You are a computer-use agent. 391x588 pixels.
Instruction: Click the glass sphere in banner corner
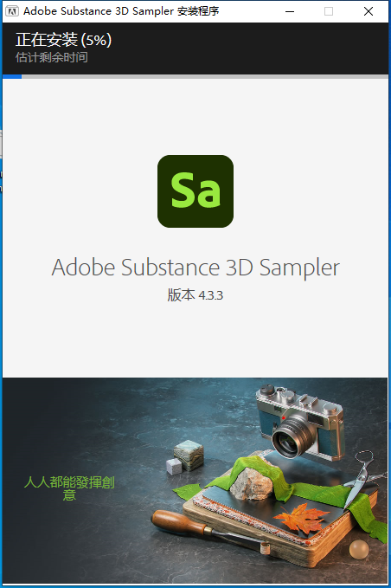coord(359,549)
